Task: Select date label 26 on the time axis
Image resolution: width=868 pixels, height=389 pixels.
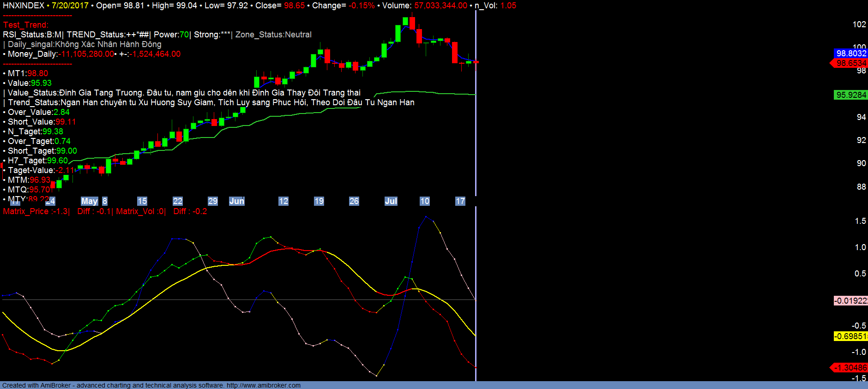Action: (354, 201)
